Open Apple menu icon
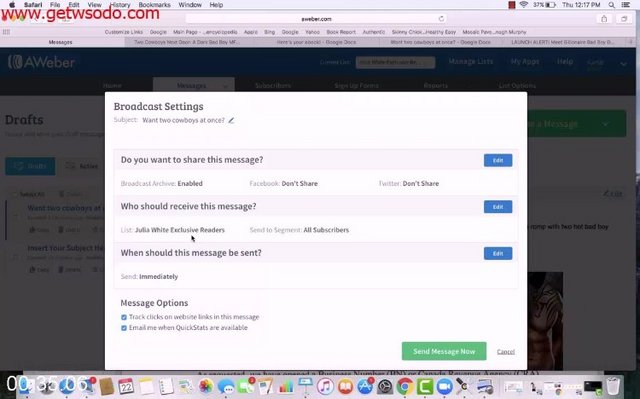 [12, 5]
